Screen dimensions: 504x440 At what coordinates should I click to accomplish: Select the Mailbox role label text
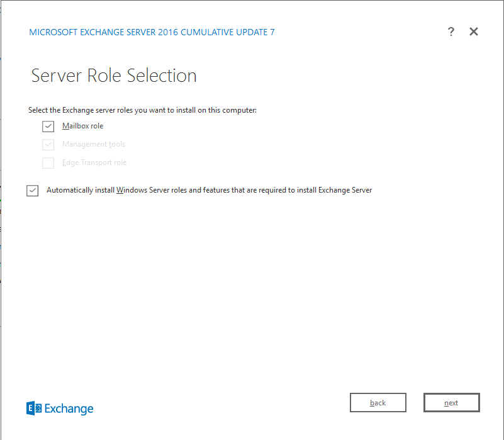[x=82, y=126]
